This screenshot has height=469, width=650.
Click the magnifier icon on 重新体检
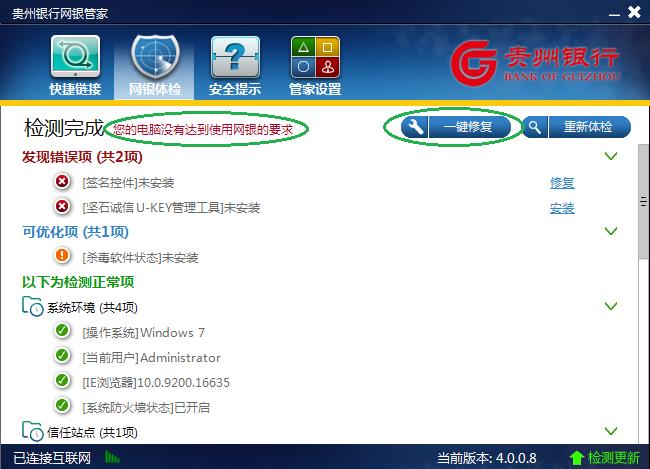[x=535, y=126]
